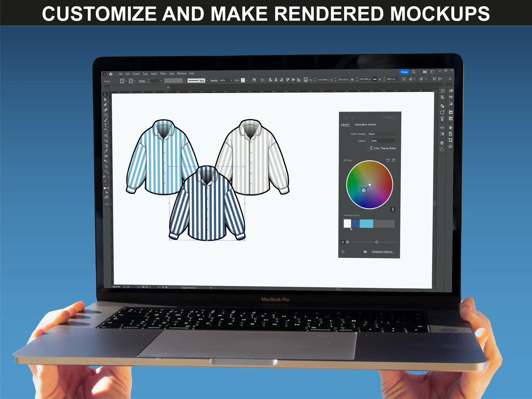Screen dimensions: 532x399
Task: Click the Color Theme Picker button
Action: (x=383, y=148)
